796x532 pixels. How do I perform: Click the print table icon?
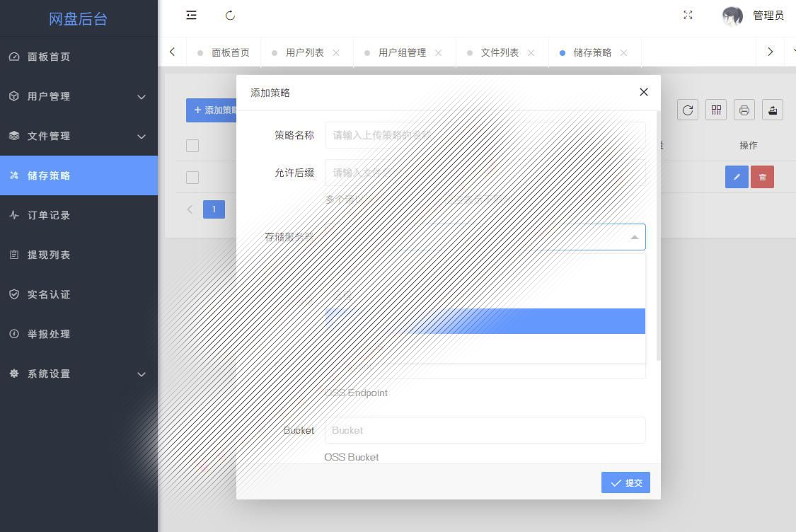744,110
